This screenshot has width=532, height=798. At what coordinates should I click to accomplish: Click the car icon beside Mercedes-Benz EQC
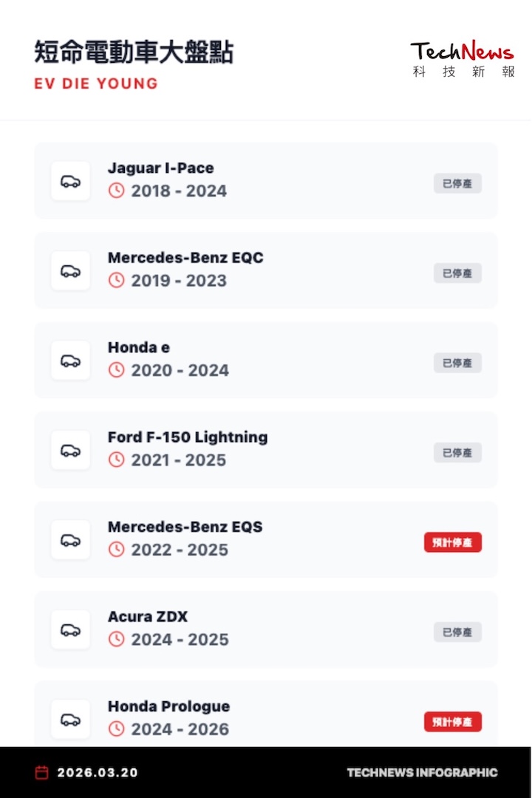(x=70, y=270)
